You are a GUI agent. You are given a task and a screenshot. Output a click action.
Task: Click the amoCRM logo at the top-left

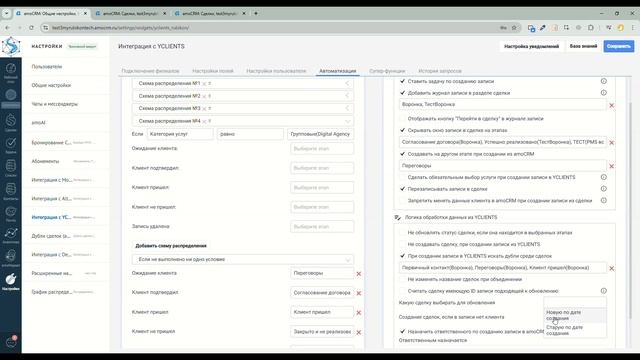pyautogui.click(x=11, y=46)
